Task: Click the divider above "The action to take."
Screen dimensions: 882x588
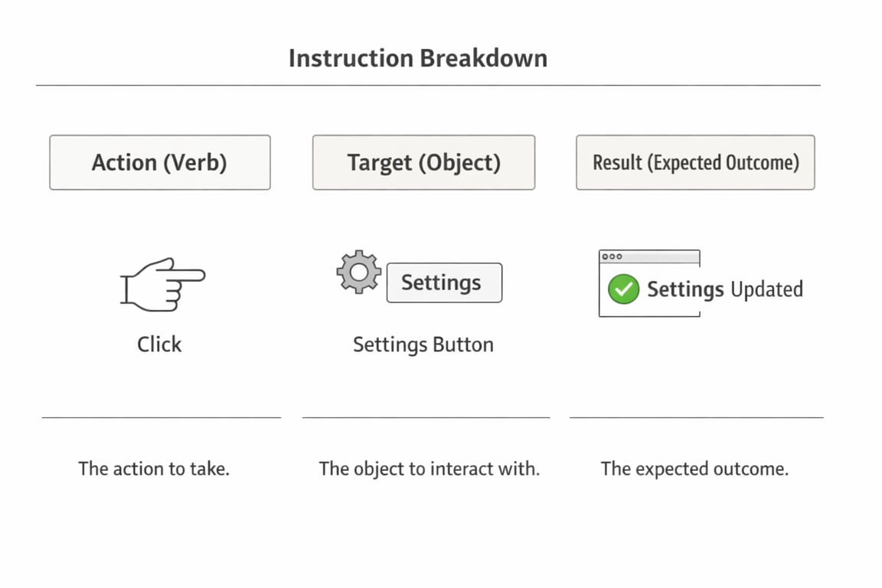Action: (x=162, y=417)
